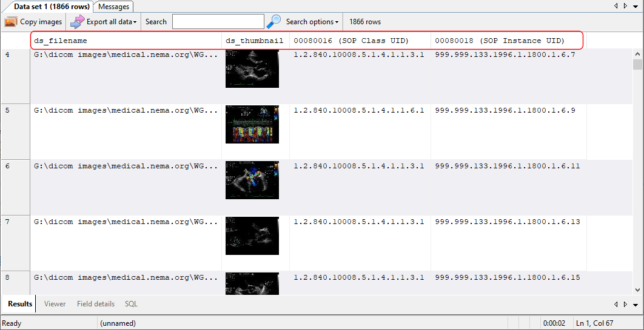Click row header number 6

[x=15, y=187]
